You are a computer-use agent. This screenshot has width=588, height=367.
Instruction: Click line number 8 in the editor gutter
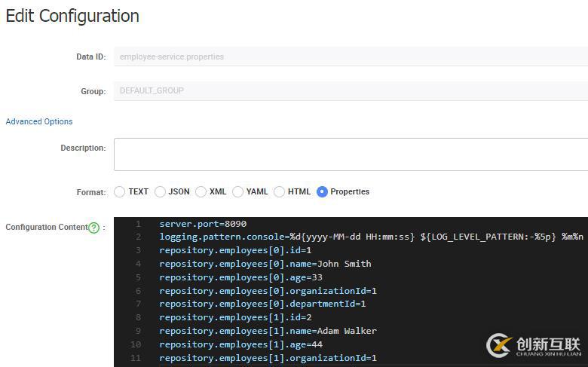click(x=139, y=317)
